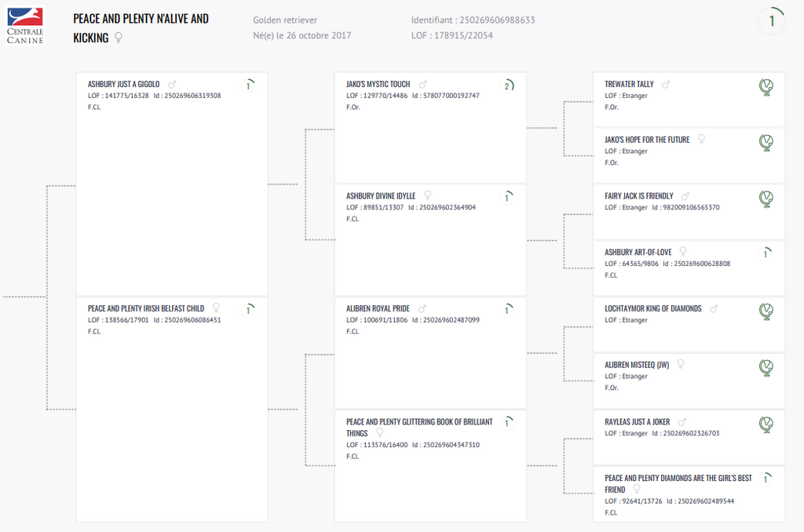
Task: Click globe icon for Lochtaymor King Of Diamonds
Action: [x=766, y=312]
